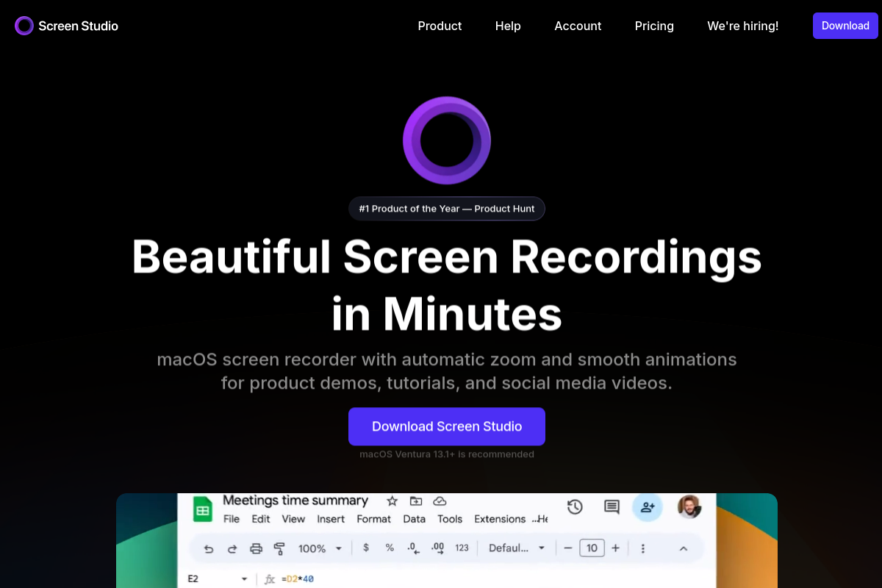Click the print icon
Screen dimensions: 882x588
[x=256, y=548]
